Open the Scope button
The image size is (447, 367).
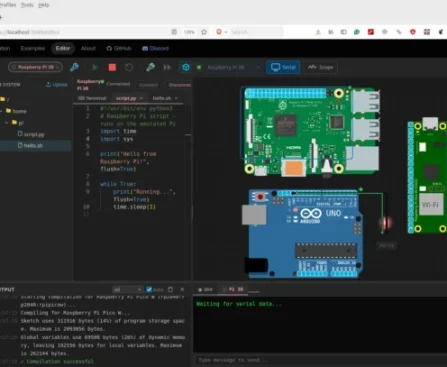click(x=320, y=67)
